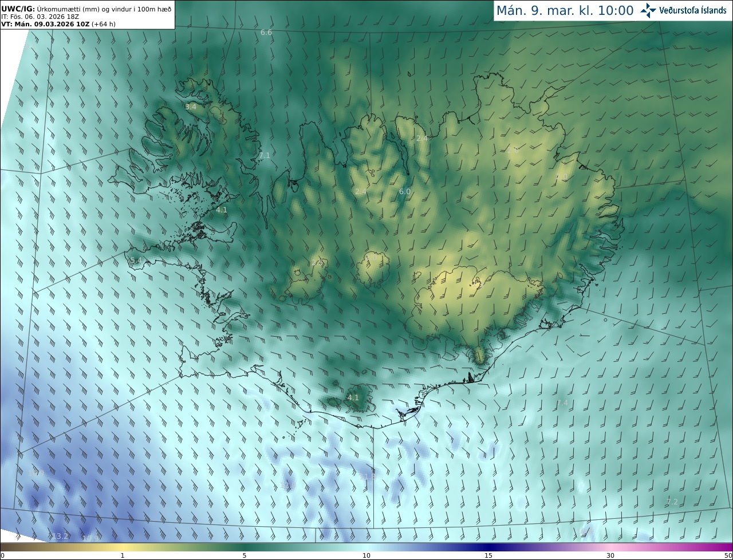Click the 'VT: Mán. 09.03.2026 10Z (+64 h)' line

[x=58, y=24]
